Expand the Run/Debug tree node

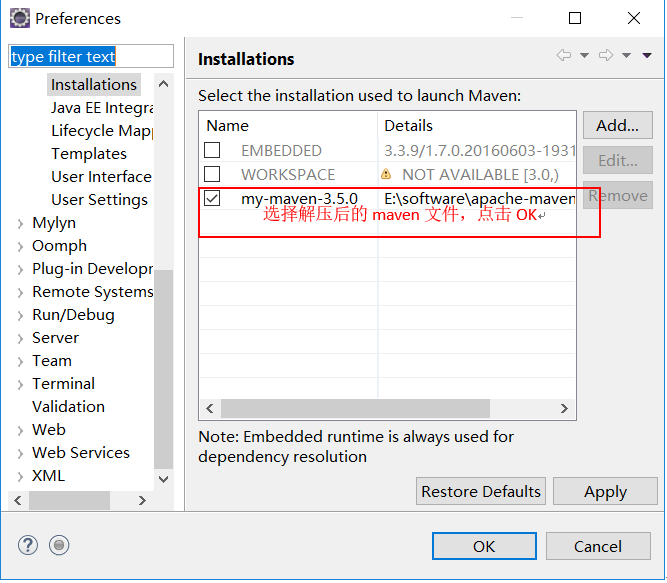[x=20, y=316]
